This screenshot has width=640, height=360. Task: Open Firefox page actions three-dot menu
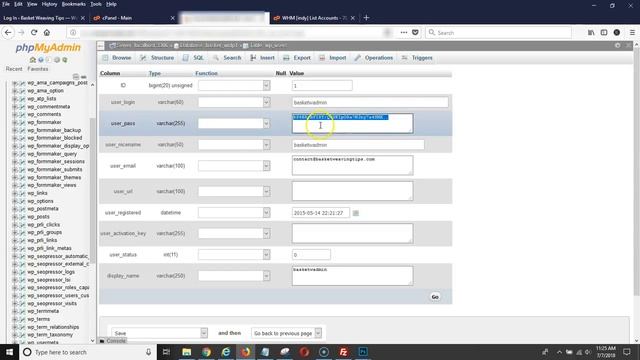(x=404, y=33)
